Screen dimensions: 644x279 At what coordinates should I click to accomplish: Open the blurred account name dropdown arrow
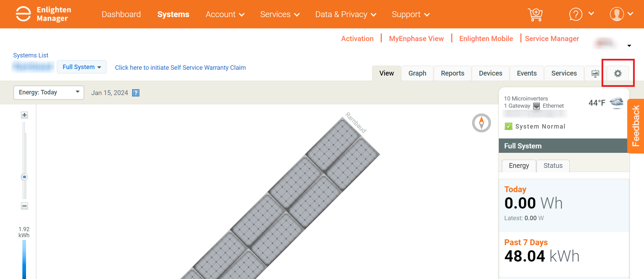click(x=629, y=45)
